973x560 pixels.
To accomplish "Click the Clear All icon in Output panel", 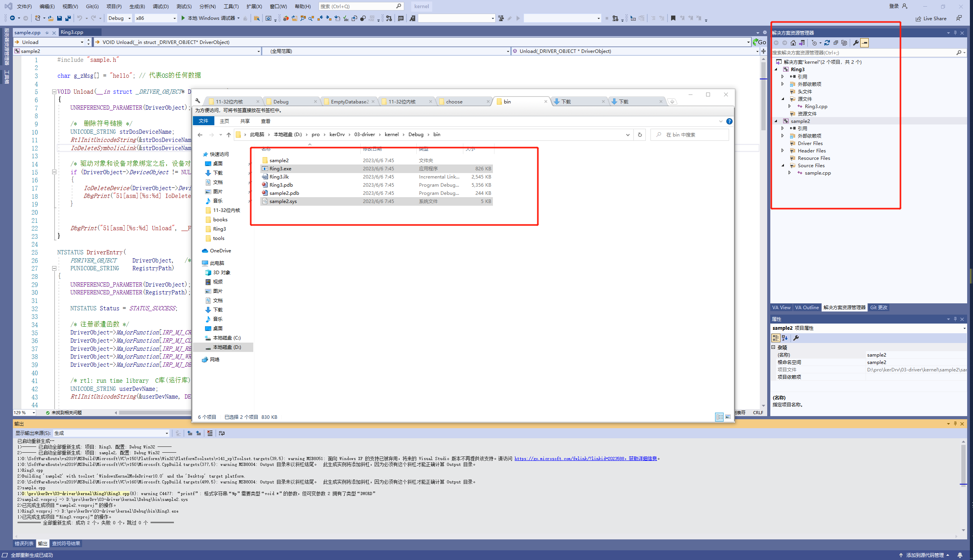I will coord(210,433).
